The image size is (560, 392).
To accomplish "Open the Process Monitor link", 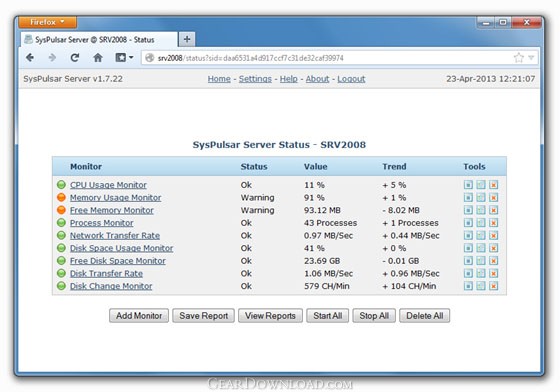I will [x=101, y=223].
